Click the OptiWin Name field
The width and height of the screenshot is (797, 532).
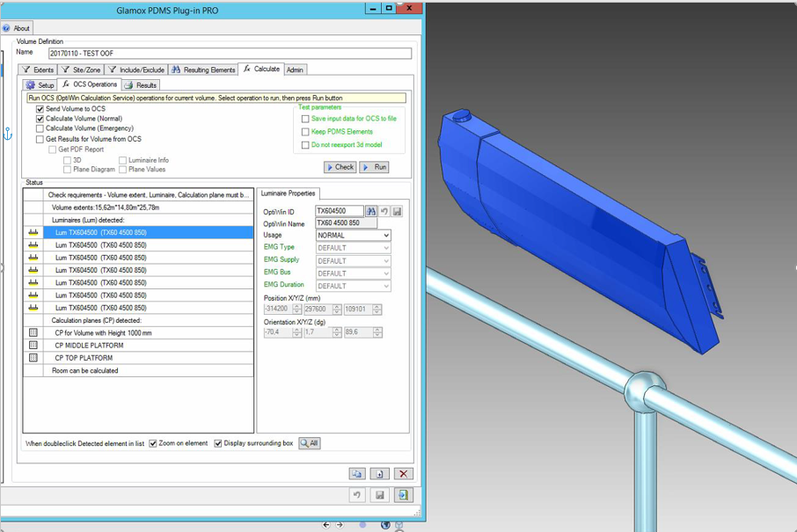click(x=346, y=223)
